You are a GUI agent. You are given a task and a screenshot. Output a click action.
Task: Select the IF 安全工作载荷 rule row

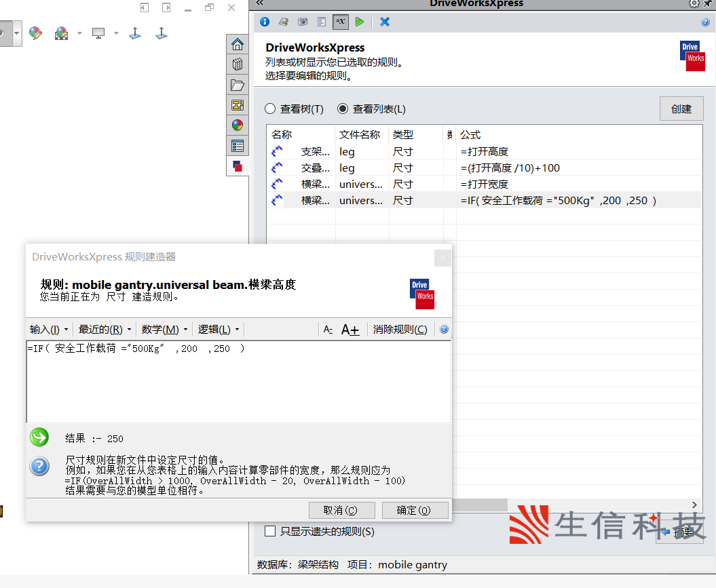[484, 200]
